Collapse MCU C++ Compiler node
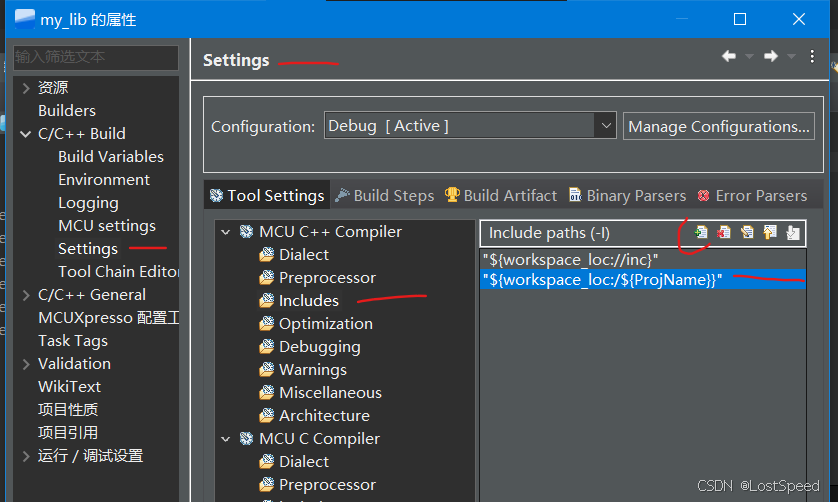The height and width of the screenshot is (502, 838). pos(226,232)
